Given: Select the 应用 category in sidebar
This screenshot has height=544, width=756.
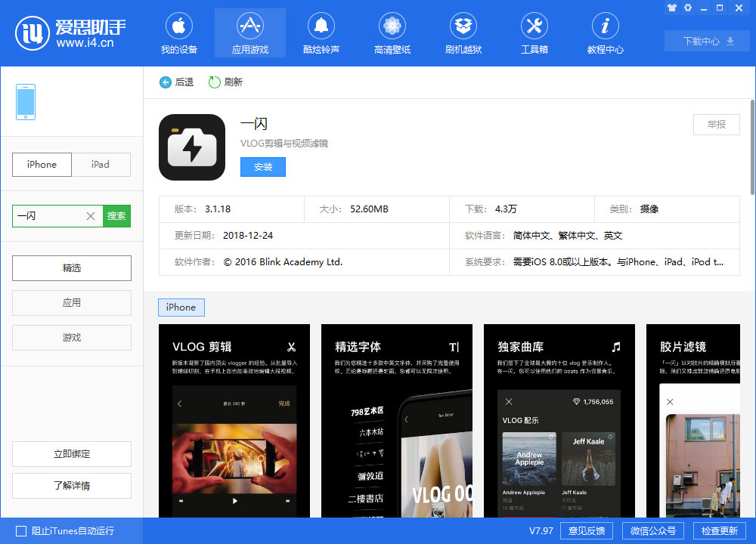Looking at the screenshot, I should point(72,303).
